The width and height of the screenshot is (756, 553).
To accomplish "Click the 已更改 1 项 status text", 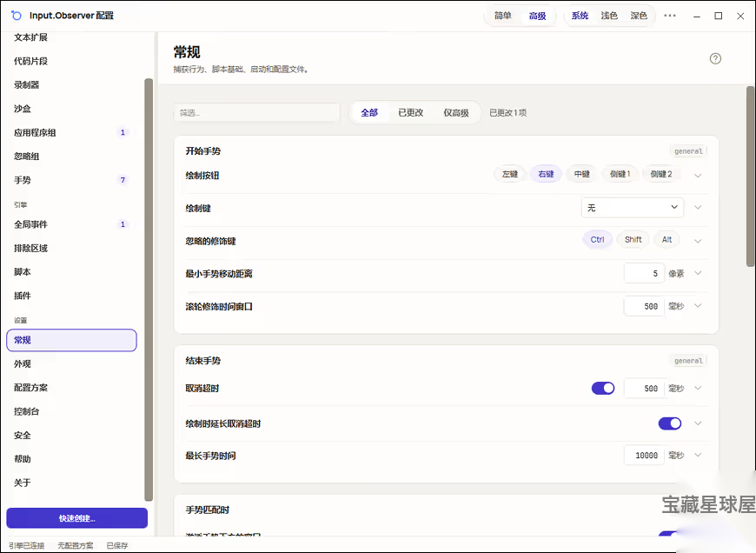I will [507, 112].
